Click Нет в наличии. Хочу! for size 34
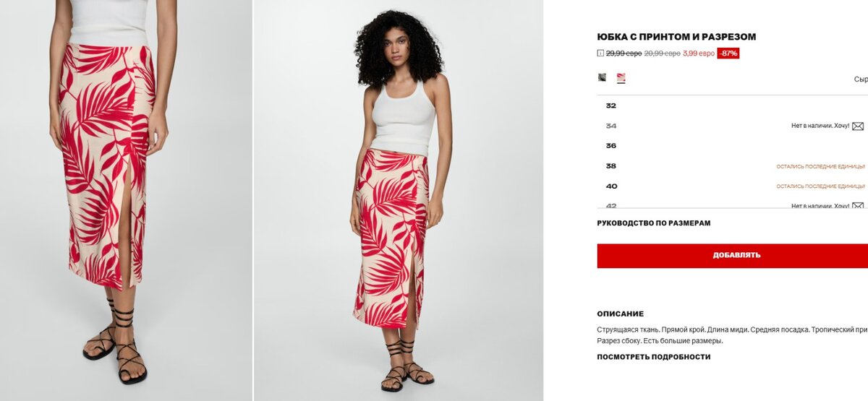The image size is (868, 401). click(820, 126)
